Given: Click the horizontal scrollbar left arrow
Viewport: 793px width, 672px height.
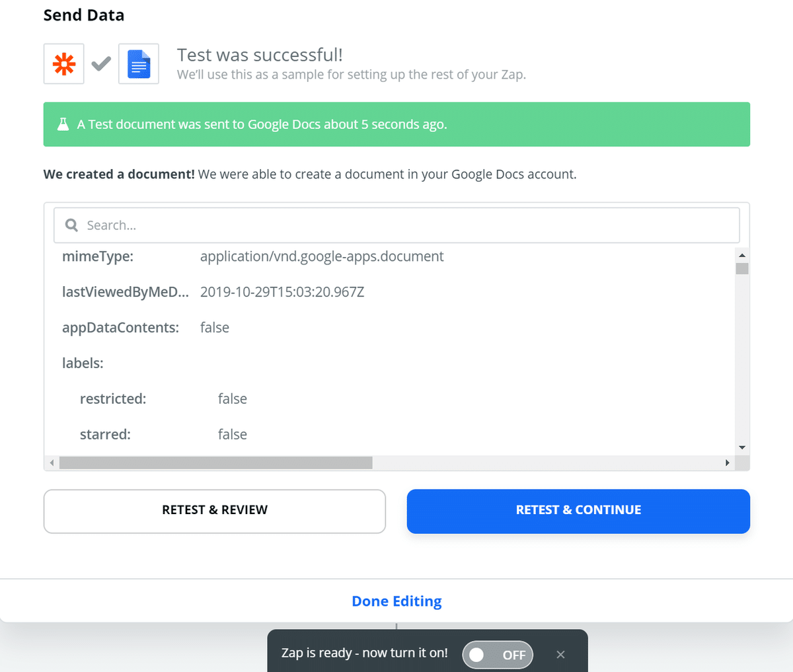Looking at the screenshot, I should click(x=52, y=463).
